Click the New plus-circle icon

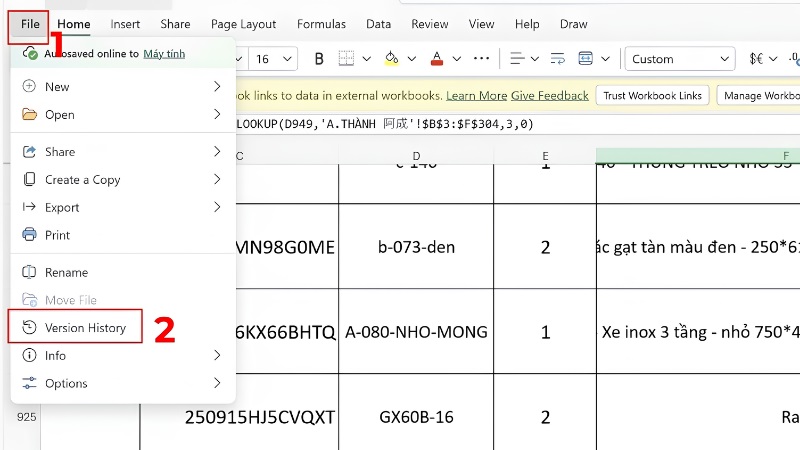[30, 86]
